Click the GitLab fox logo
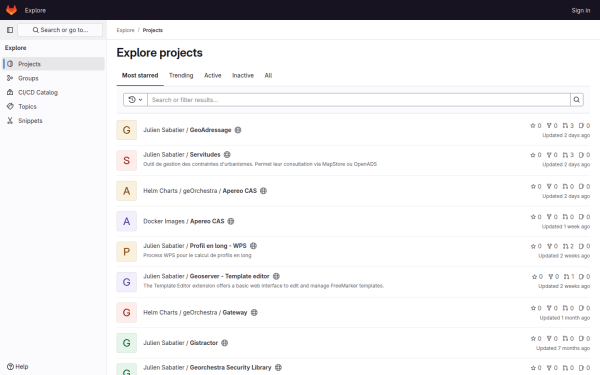The width and height of the screenshot is (600, 375). [11, 10]
